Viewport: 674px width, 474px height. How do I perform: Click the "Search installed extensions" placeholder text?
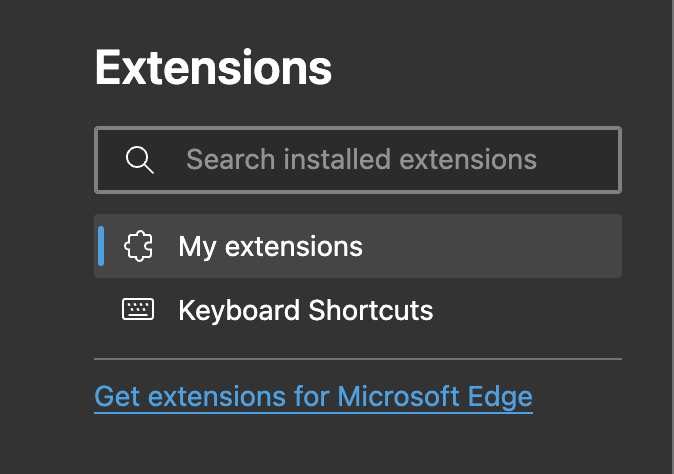[361, 159]
